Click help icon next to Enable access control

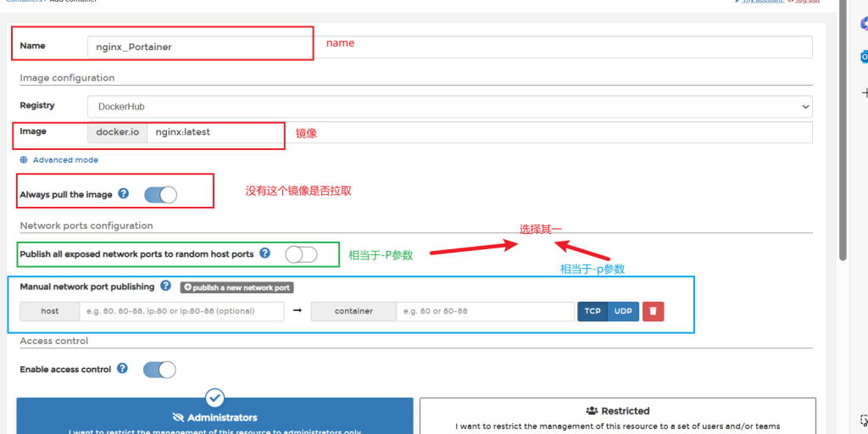[x=123, y=369]
